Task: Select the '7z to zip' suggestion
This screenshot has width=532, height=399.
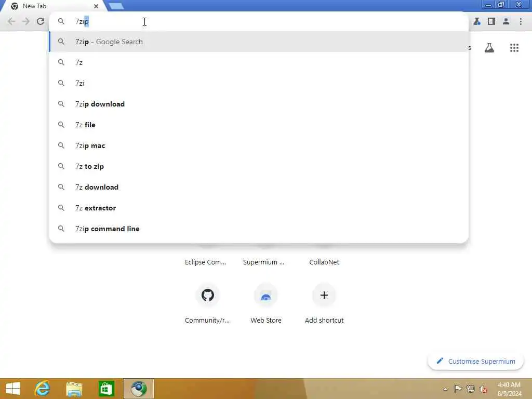Action: tap(259, 166)
